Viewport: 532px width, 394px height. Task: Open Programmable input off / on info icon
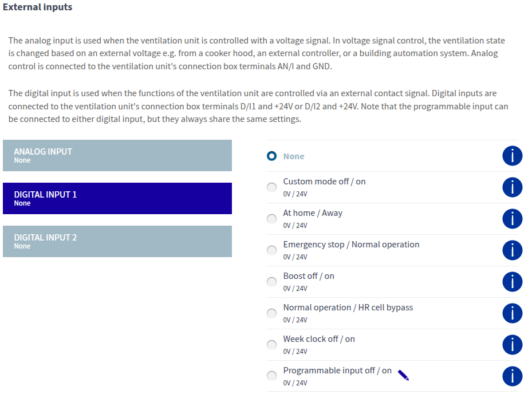[512, 376]
